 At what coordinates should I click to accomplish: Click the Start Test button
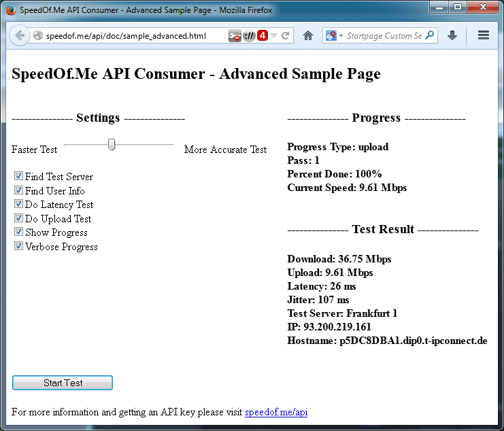click(x=63, y=383)
